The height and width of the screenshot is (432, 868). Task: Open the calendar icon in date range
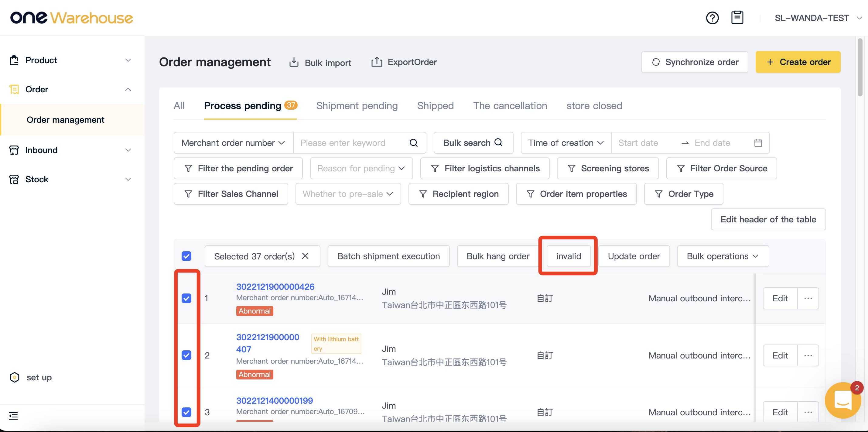point(758,143)
